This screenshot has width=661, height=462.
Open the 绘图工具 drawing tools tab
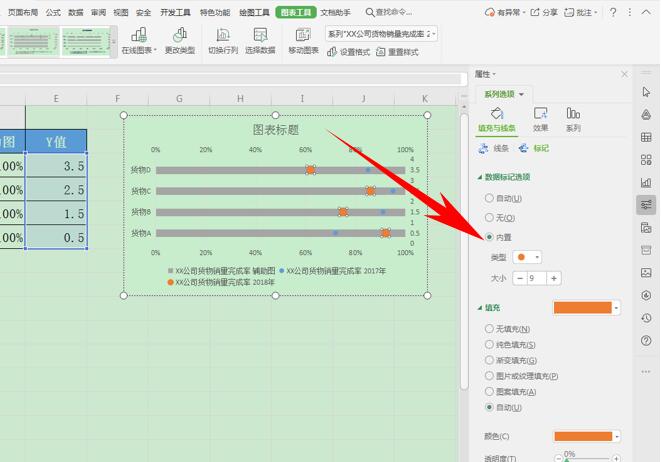254,12
